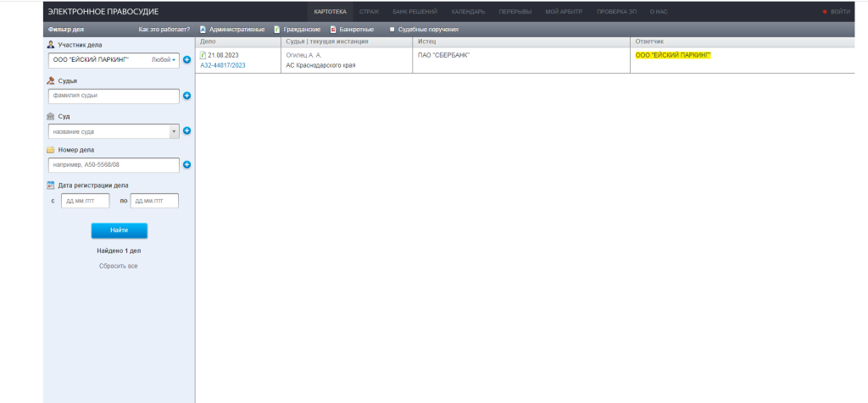Open case А32-44817/2023 link
The width and height of the screenshot is (868, 403).
pyautogui.click(x=223, y=65)
